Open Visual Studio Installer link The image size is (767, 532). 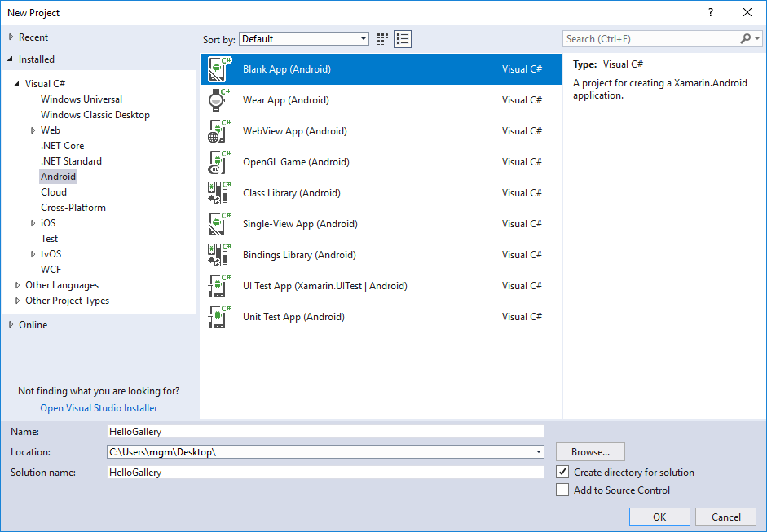click(99, 408)
